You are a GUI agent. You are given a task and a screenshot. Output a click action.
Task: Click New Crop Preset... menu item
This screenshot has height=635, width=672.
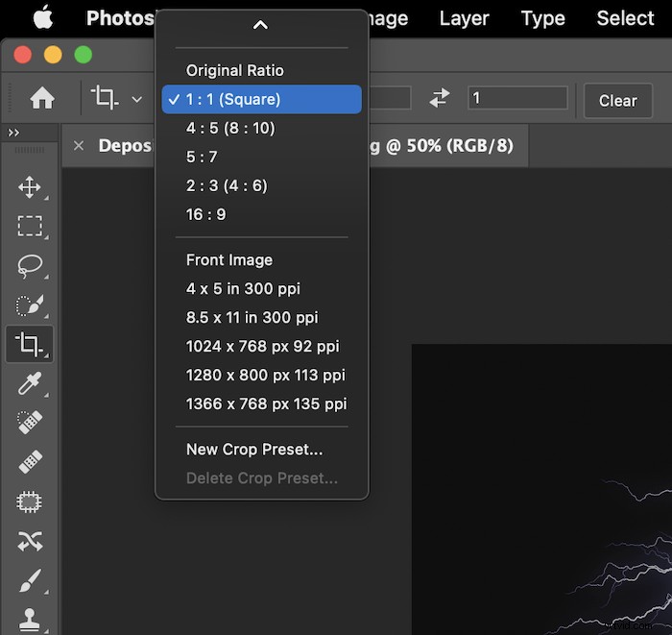tap(261, 450)
